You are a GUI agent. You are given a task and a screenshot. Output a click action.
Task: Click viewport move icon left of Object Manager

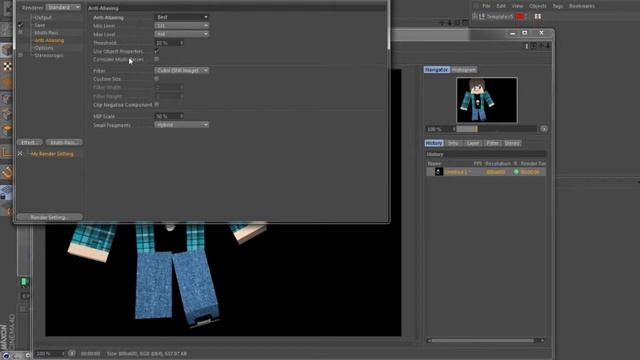click(x=442, y=23)
